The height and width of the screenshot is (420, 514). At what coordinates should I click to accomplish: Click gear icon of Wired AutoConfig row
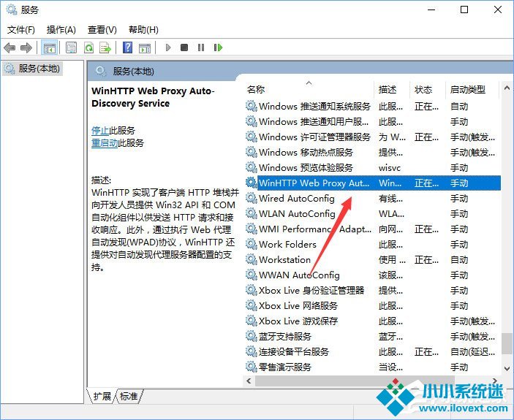click(x=251, y=198)
